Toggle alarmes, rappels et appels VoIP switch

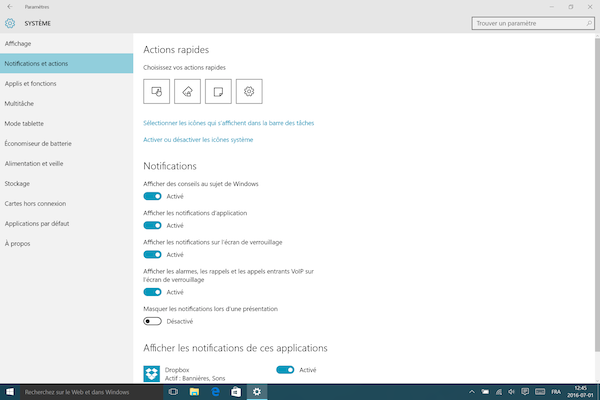tap(152, 292)
